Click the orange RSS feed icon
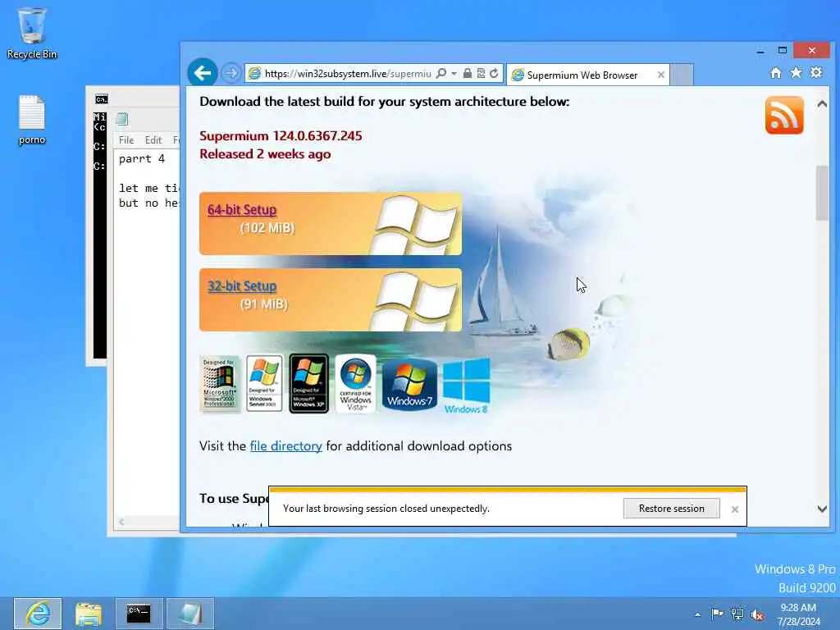840x630 pixels. pos(784,115)
